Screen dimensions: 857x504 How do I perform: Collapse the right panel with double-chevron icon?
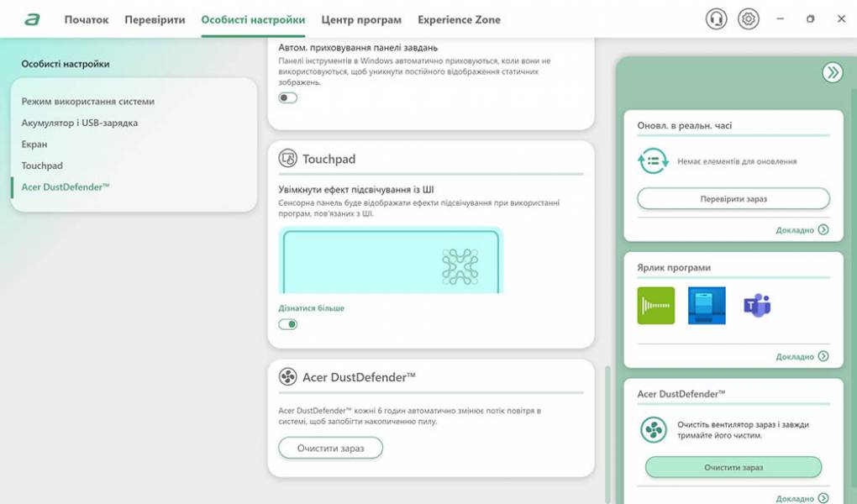(832, 72)
